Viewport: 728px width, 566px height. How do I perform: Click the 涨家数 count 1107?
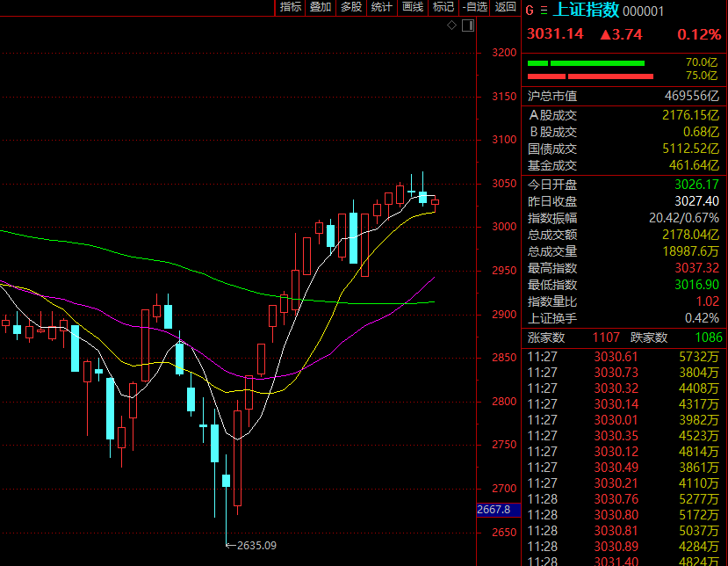tap(606, 337)
